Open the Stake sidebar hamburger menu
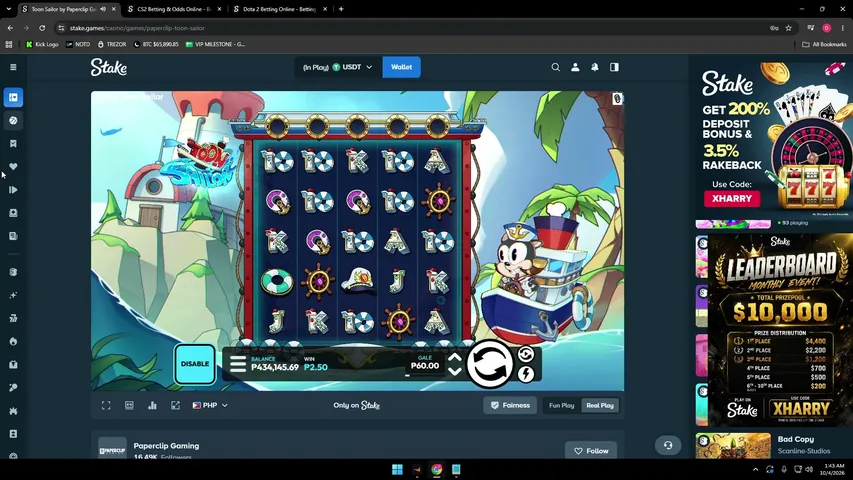This screenshot has height=480, width=853. coord(13,67)
